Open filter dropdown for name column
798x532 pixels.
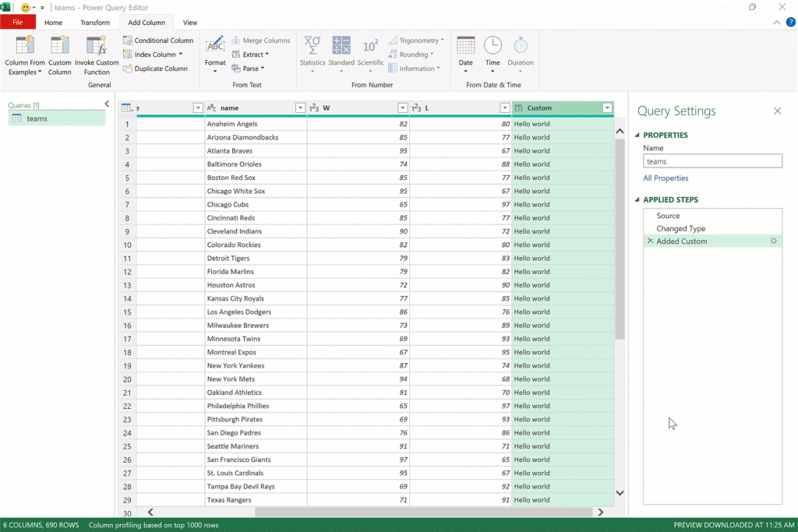tap(300, 108)
